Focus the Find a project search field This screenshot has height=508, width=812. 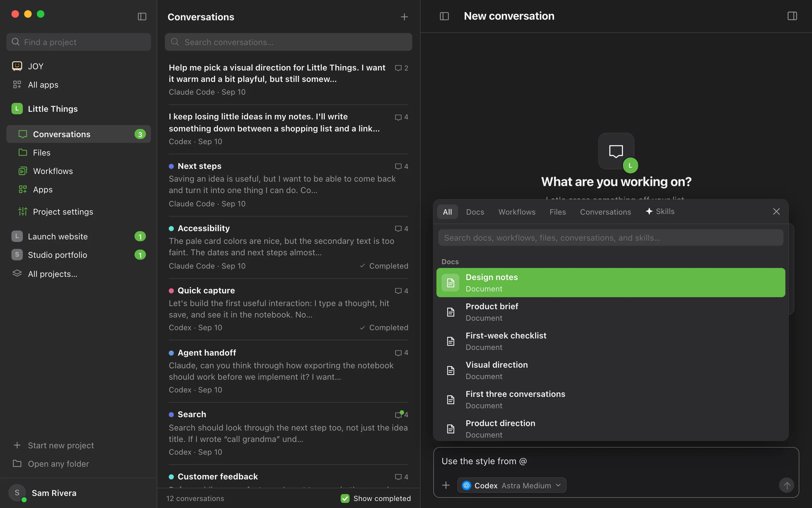pyautogui.click(x=79, y=42)
